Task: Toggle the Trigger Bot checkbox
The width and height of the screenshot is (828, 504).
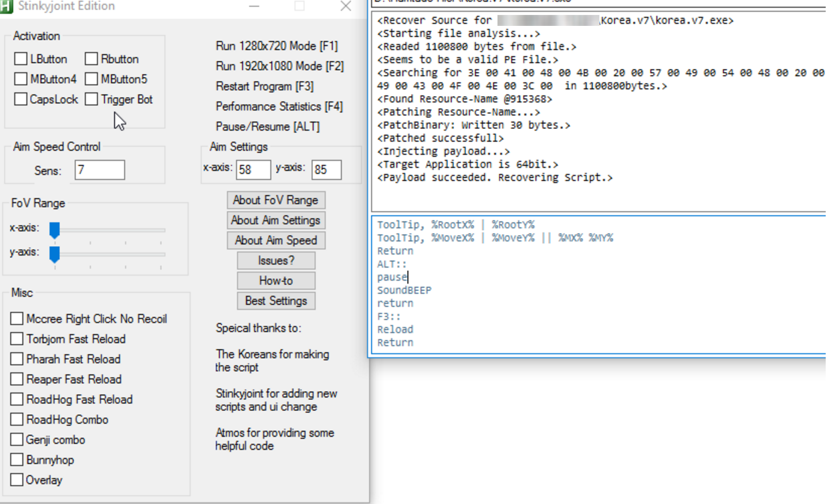Action: (91, 99)
